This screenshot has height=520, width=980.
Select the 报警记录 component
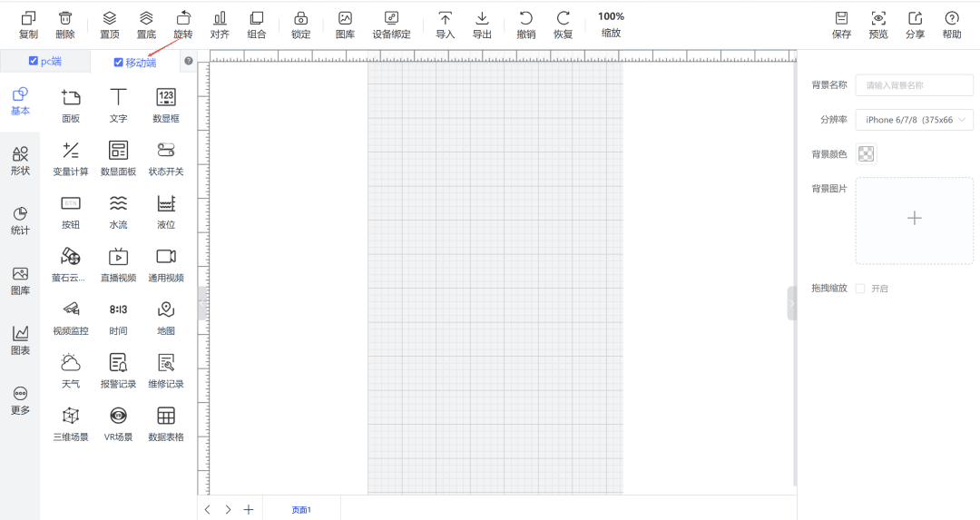[118, 371]
